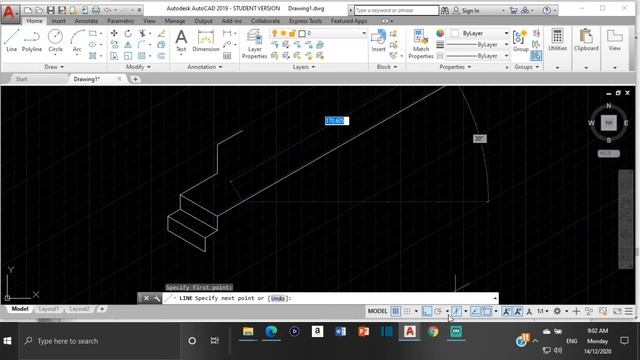
Task: Expand the Groups panel
Action: tap(527, 67)
